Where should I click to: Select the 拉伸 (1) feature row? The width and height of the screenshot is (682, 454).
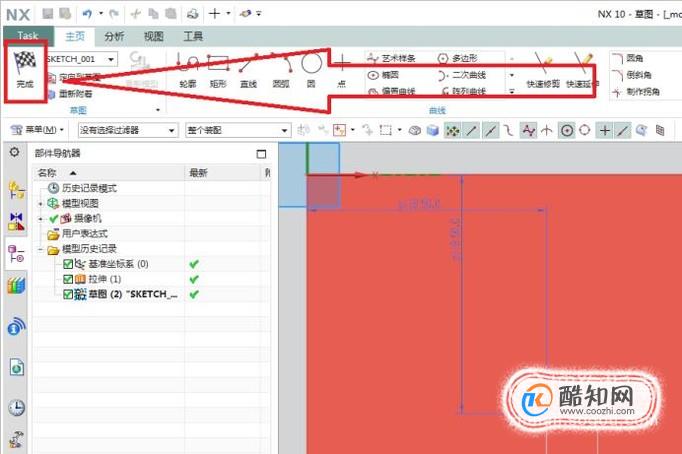pos(104,279)
